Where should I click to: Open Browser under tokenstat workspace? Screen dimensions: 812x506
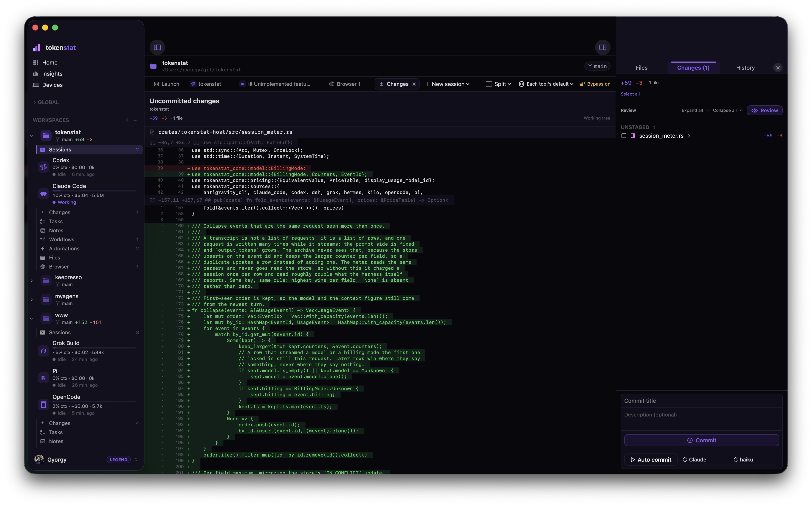89,267
